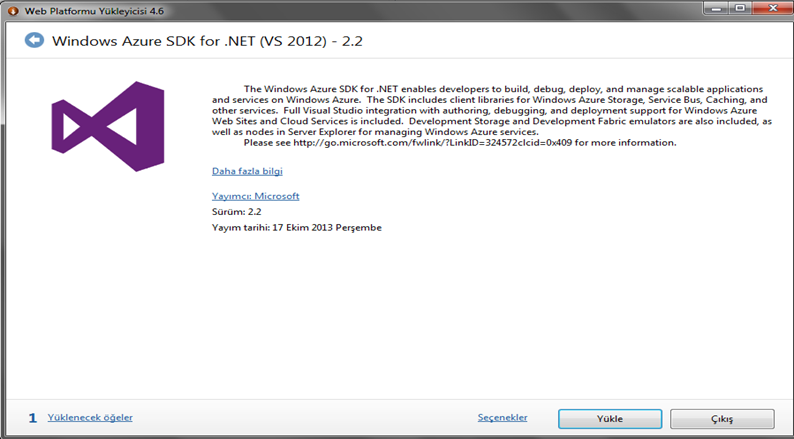
Task: Click the go.microsoft.com URL in description
Action: [432, 143]
